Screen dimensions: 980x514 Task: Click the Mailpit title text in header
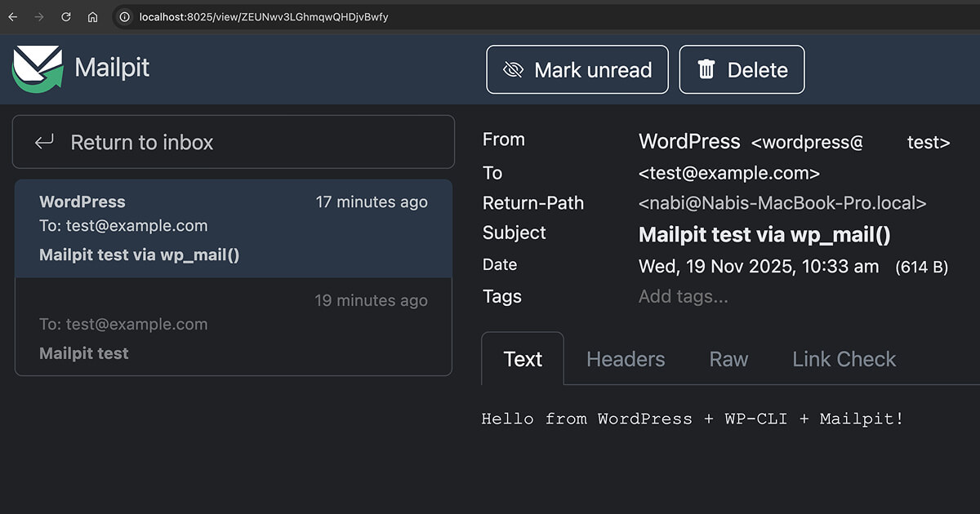(112, 67)
